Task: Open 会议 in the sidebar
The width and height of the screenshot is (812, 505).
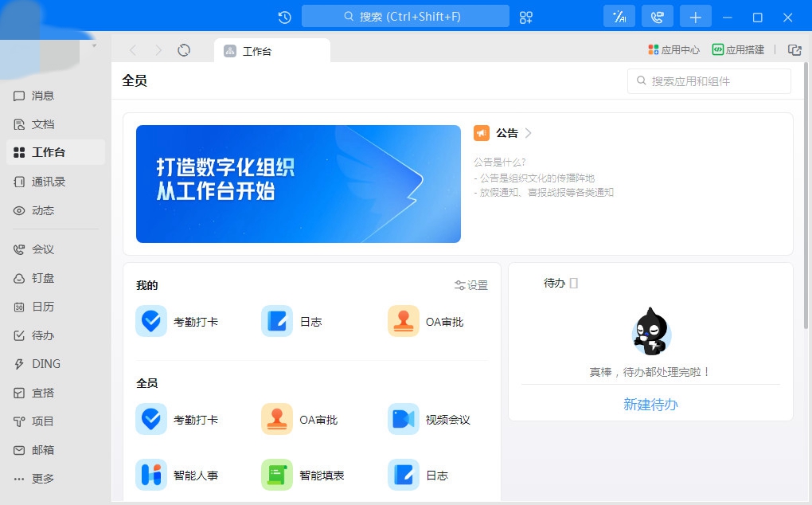Action: 56,249
